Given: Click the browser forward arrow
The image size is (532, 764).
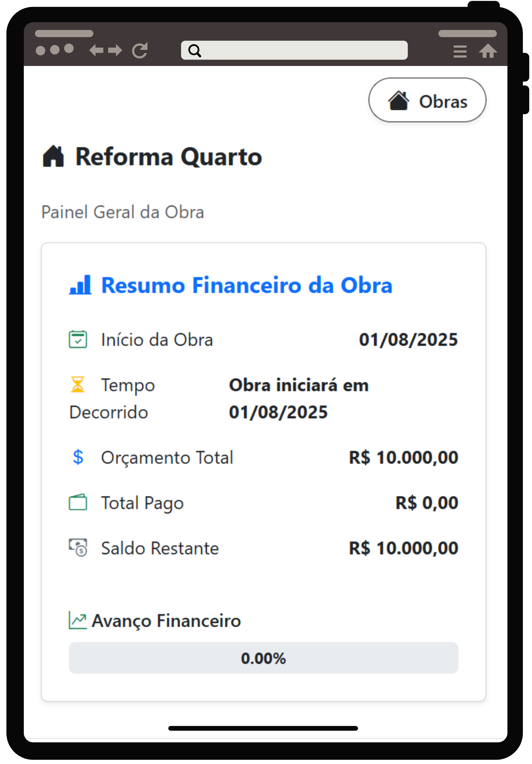Looking at the screenshot, I should [x=115, y=51].
